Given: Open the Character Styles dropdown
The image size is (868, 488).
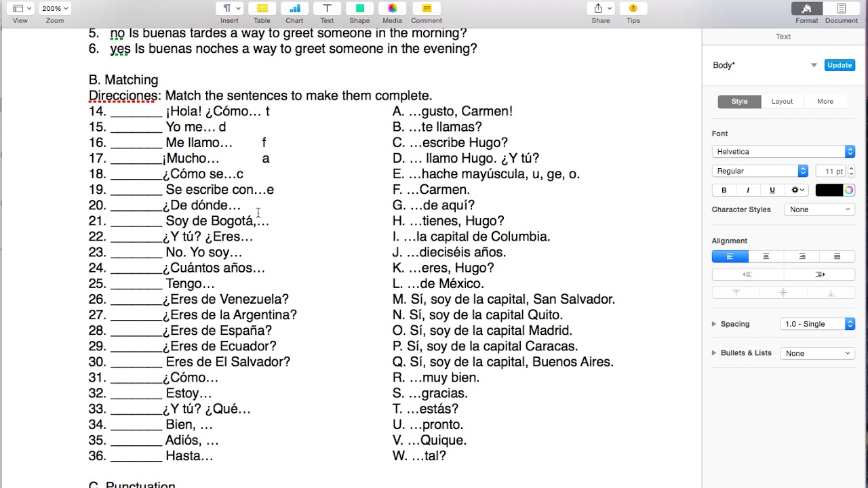Looking at the screenshot, I should (x=819, y=209).
